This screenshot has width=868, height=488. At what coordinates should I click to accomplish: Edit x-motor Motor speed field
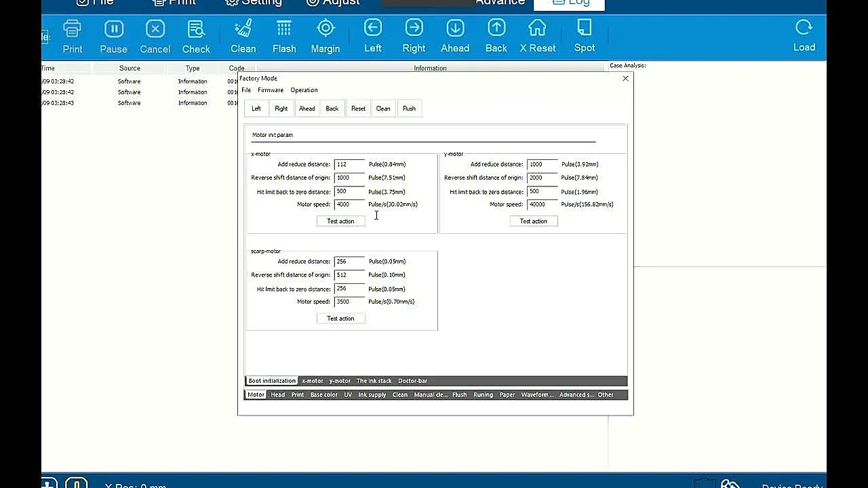[x=349, y=204]
